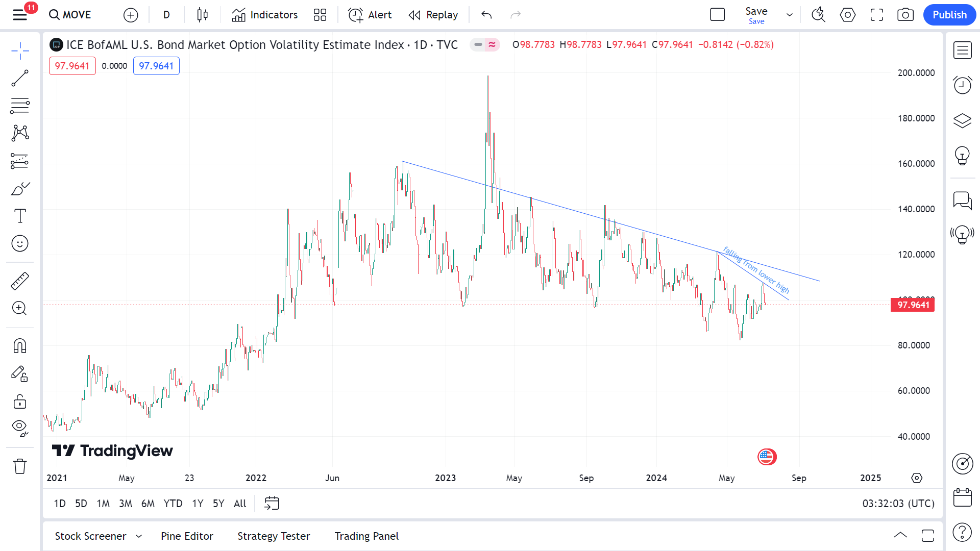Screen dimensions: 980x551
Task: Toggle lock all drawing tools
Action: coord(20,401)
